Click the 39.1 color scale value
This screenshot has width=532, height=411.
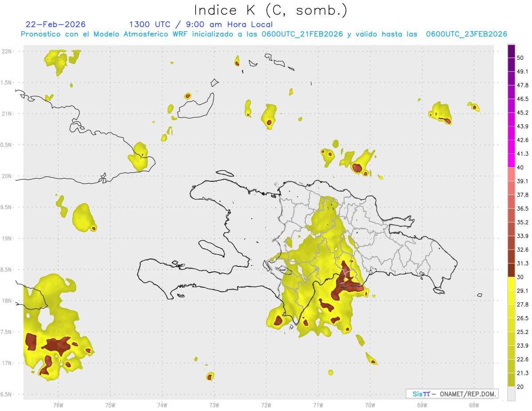click(x=523, y=181)
